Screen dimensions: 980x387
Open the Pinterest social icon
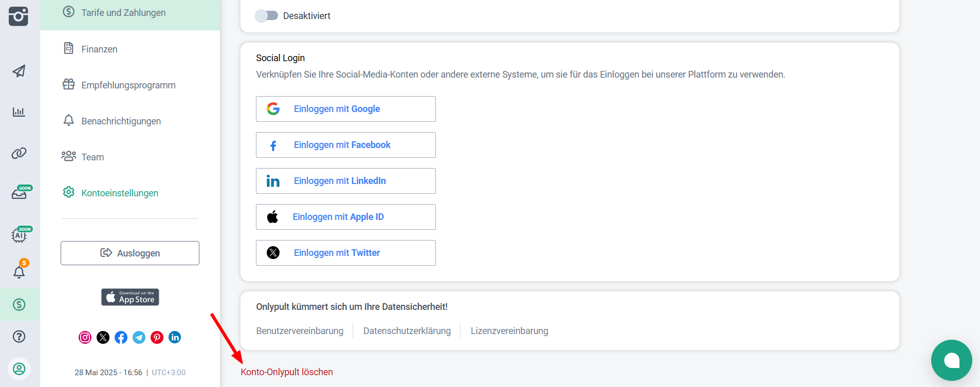pyautogui.click(x=157, y=337)
